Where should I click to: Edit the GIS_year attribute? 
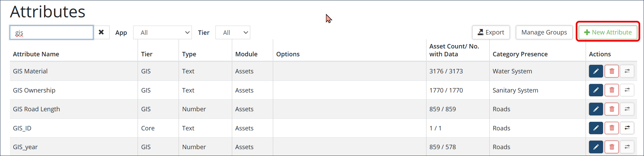[x=596, y=147]
